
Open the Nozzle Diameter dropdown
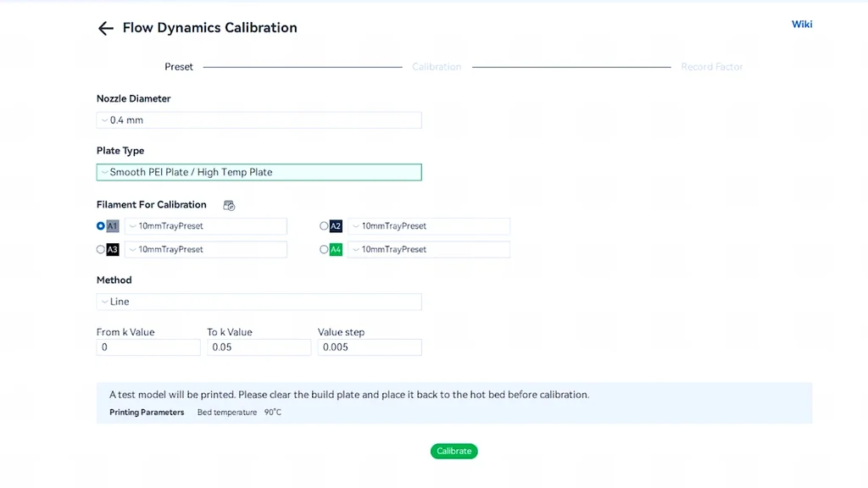259,120
